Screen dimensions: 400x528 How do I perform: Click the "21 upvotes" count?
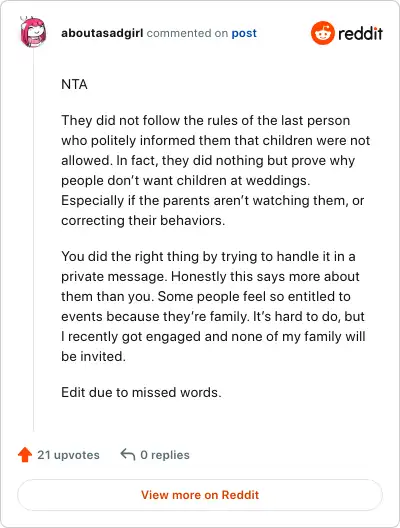(68, 455)
